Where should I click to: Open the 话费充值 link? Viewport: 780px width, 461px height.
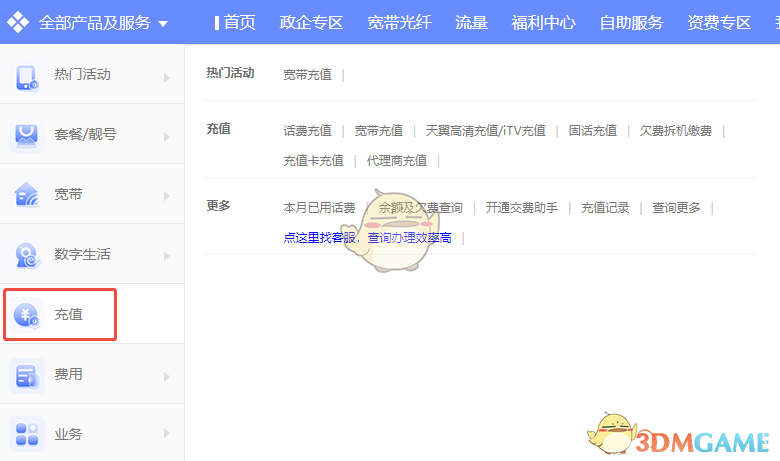pos(307,131)
